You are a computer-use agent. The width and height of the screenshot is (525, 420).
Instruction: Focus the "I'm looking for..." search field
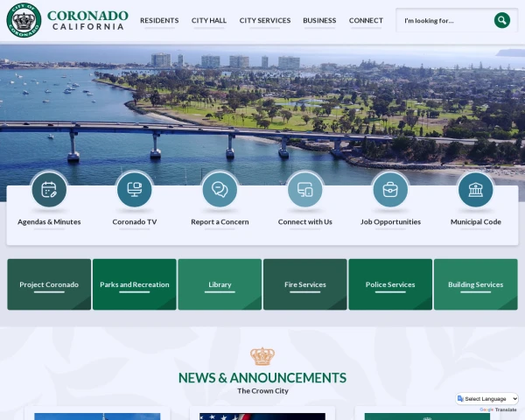(x=445, y=20)
